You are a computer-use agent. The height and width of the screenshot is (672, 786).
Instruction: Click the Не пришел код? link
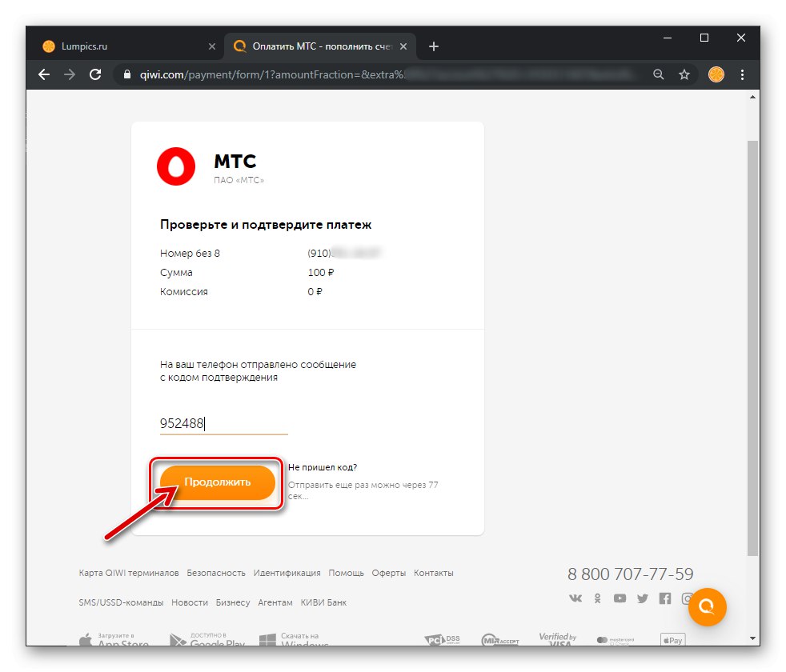pyautogui.click(x=323, y=467)
